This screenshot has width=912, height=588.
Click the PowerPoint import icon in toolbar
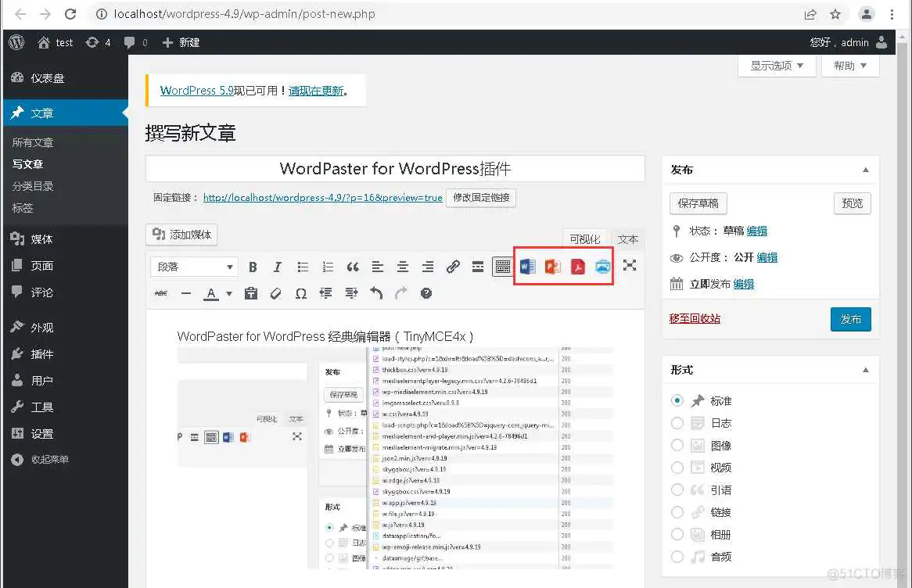coord(552,267)
